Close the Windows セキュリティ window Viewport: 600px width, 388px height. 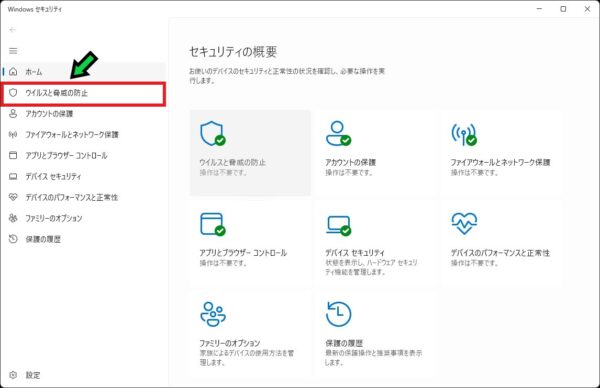[x=587, y=9]
